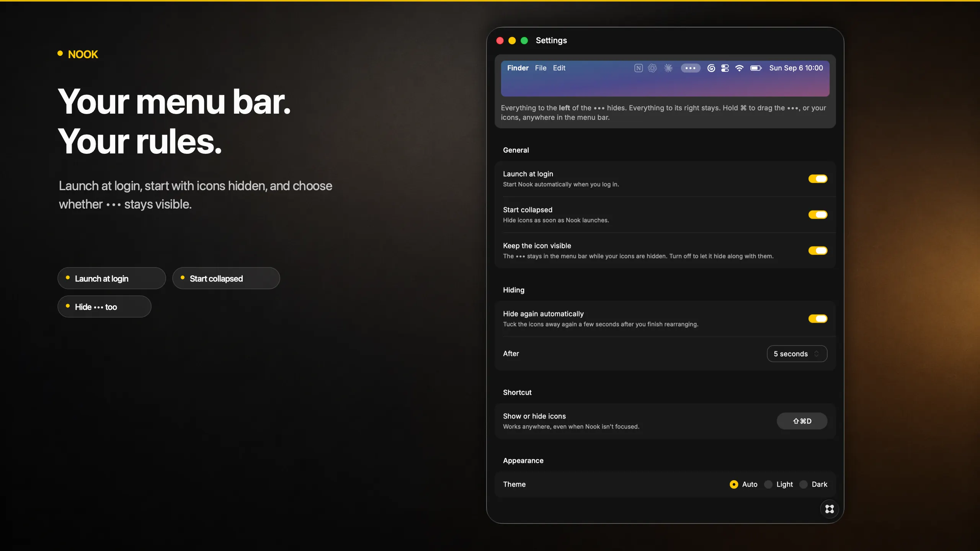Viewport: 980px width, 551px height.
Task: Choose the Light theme option
Action: (768, 484)
